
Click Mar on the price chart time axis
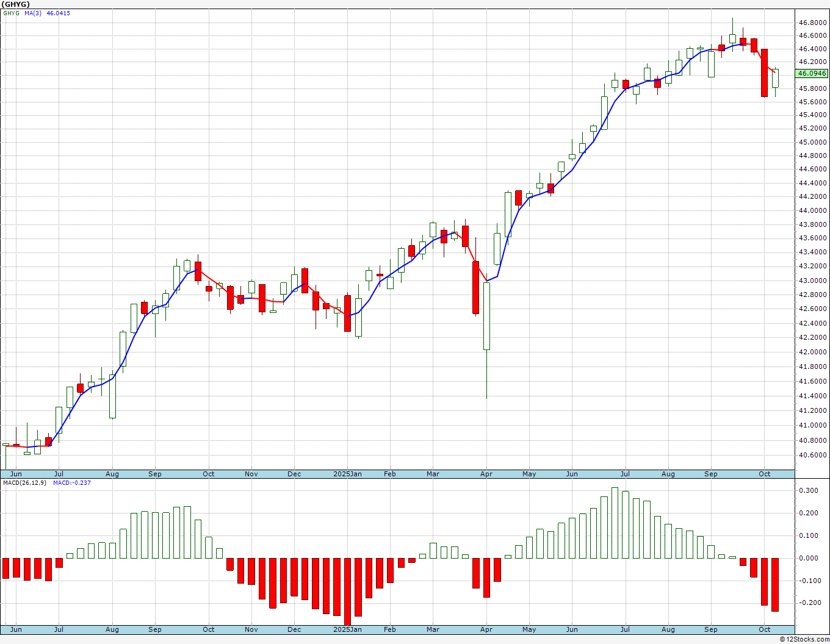[433, 474]
